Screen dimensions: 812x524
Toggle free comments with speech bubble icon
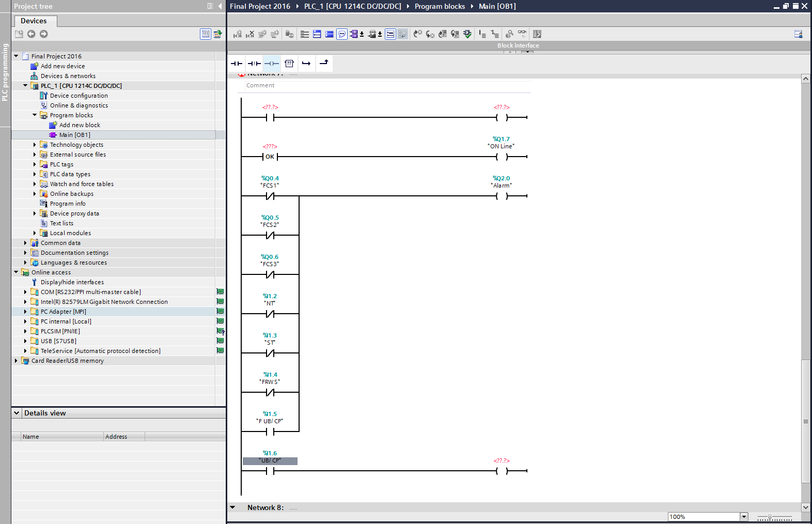342,34
